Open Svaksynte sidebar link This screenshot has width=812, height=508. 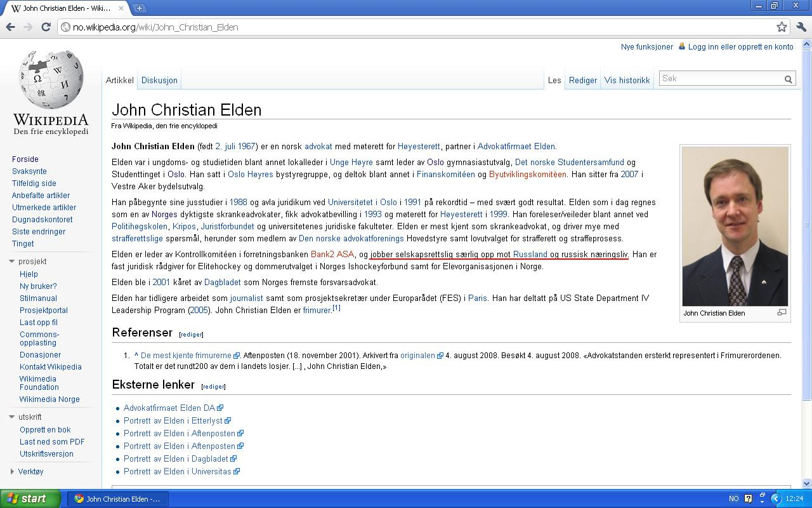point(29,171)
